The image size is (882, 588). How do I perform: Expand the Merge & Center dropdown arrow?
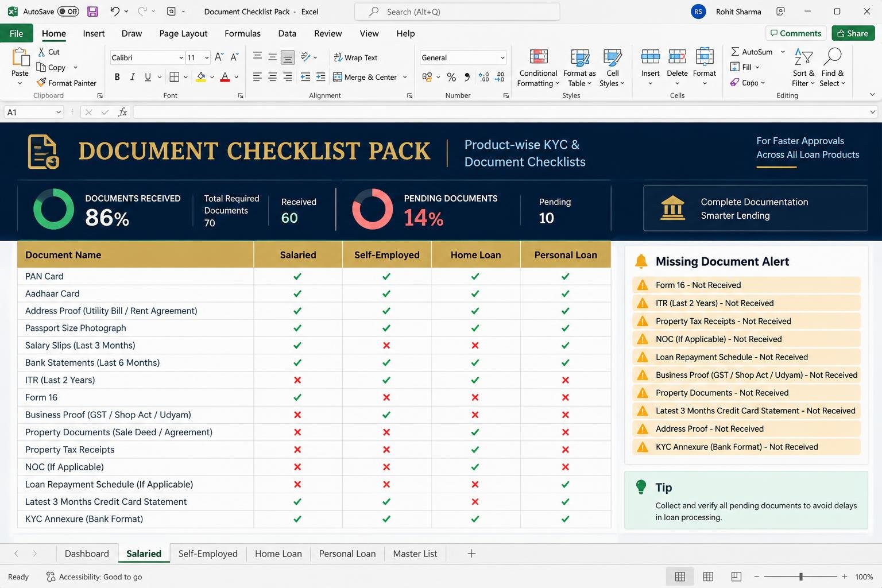(x=405, y=77)
